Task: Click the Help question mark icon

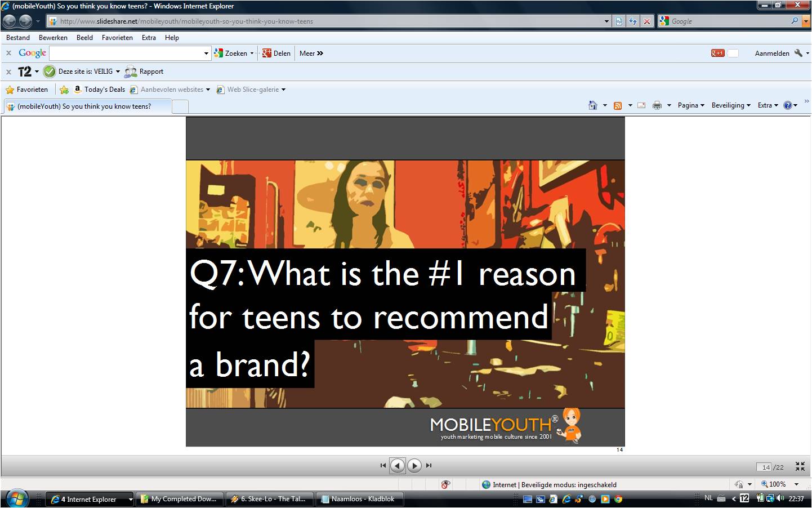Action: pos(787,105)
